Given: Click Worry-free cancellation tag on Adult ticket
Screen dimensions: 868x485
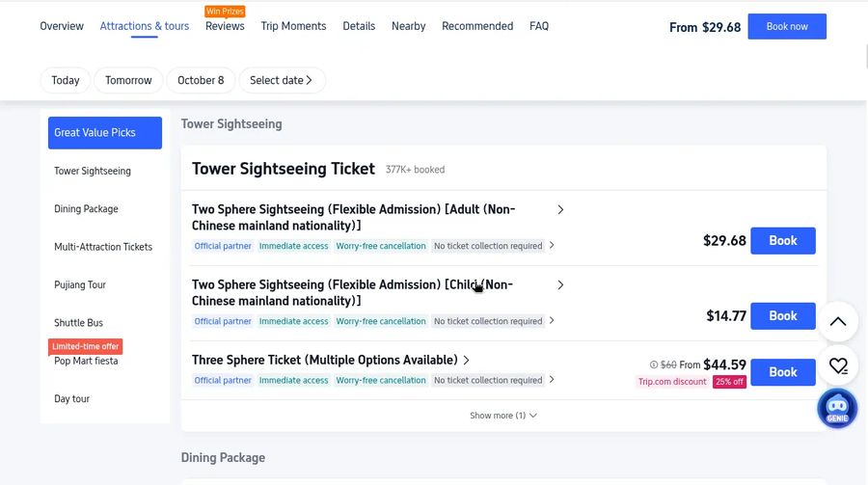Looking at the screenshot, I should pos(381,246).
